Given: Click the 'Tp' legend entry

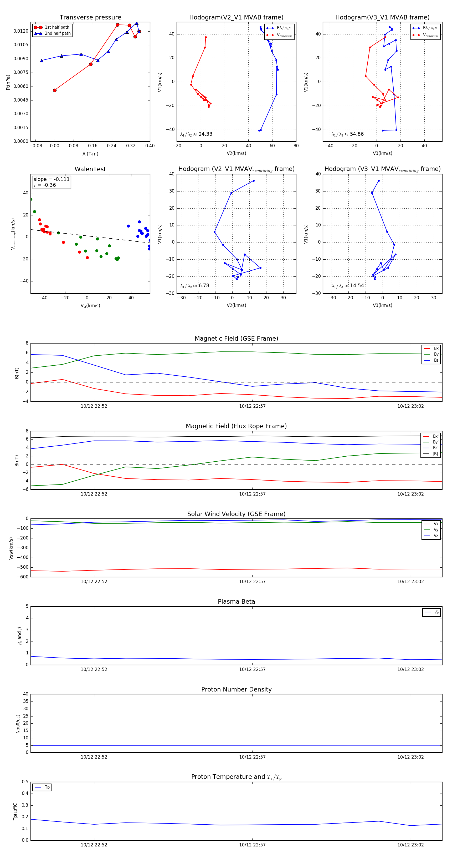Looking at the screenshot, I should coord(42,787).
